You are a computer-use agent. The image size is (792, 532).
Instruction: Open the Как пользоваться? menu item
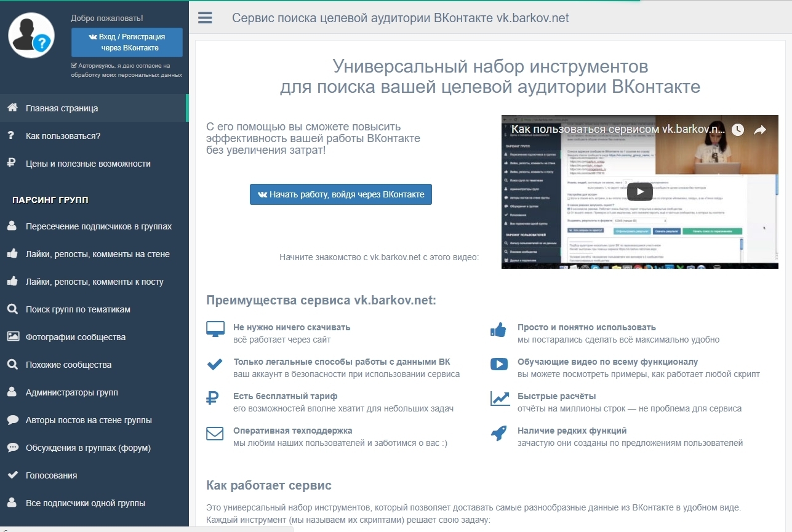[63, 136]
